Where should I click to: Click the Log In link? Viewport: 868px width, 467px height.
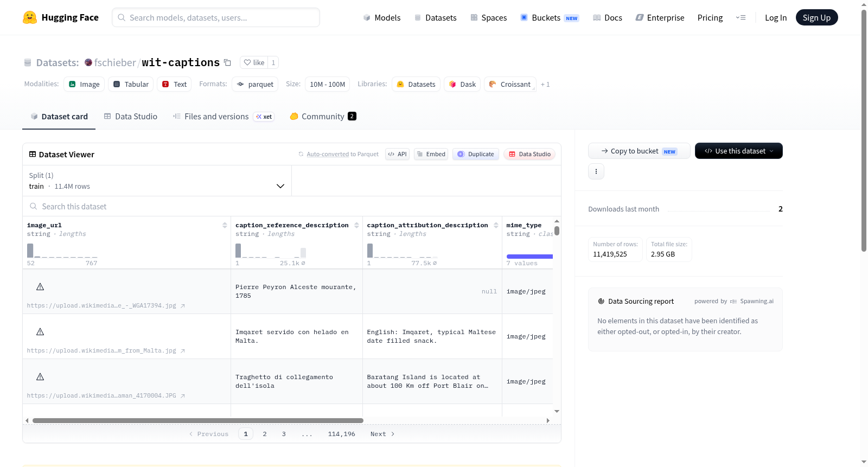pyautogui.click(x=776, y=17)
